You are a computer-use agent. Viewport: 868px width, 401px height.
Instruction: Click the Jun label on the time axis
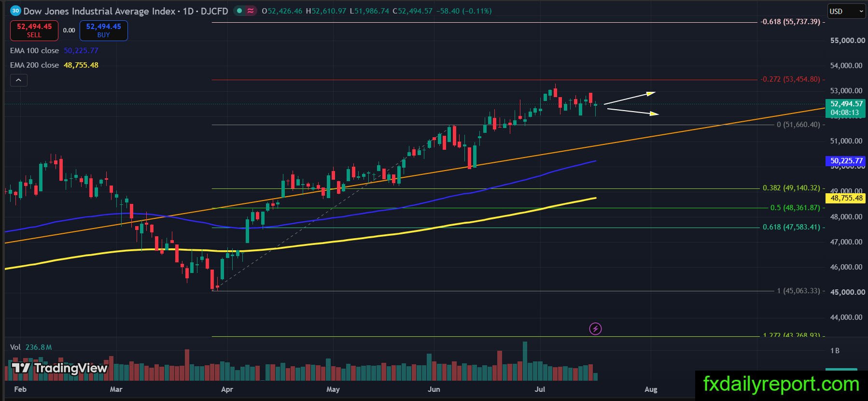(434, 389)
